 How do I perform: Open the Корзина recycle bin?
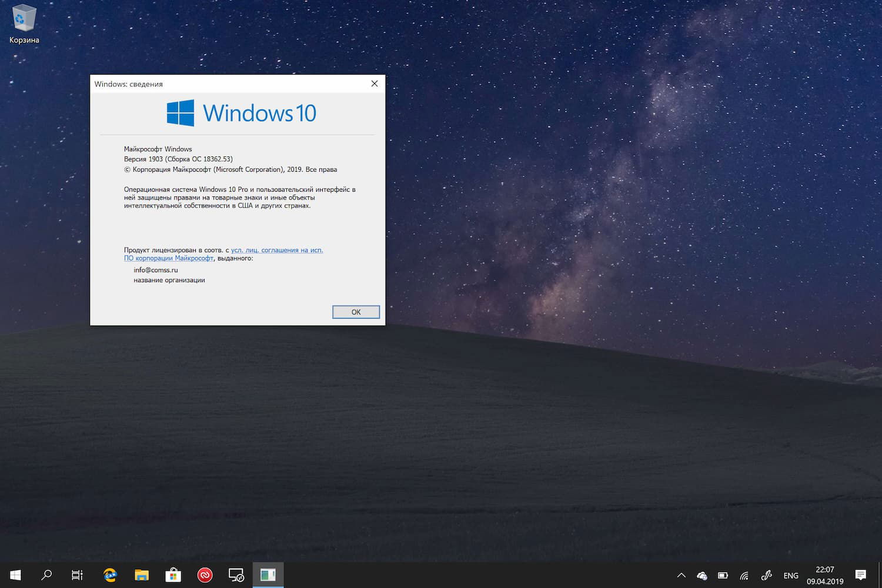coord(24,18)
